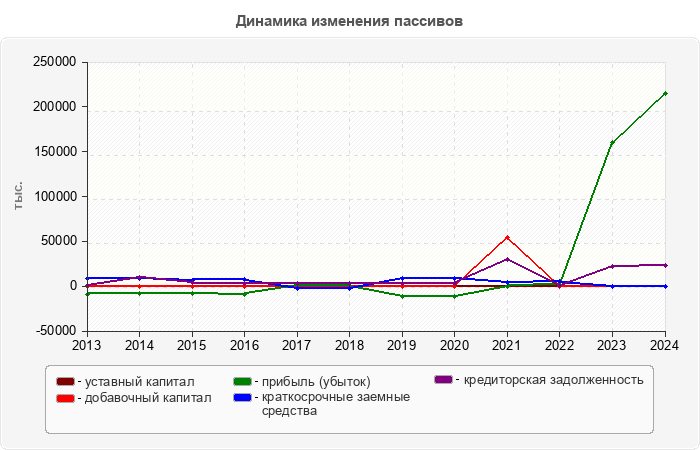
Task: Click the red line's 2021 peak point
Action: (x=507, y=238)
